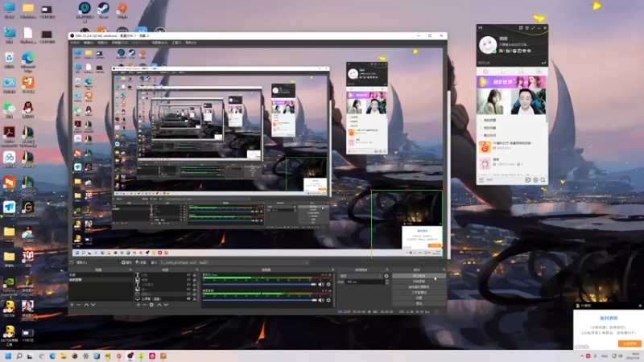This screenshot has width=644, height=362.
Task: Open OBS Settings button in controls
Action: click(x=419, y=298)
